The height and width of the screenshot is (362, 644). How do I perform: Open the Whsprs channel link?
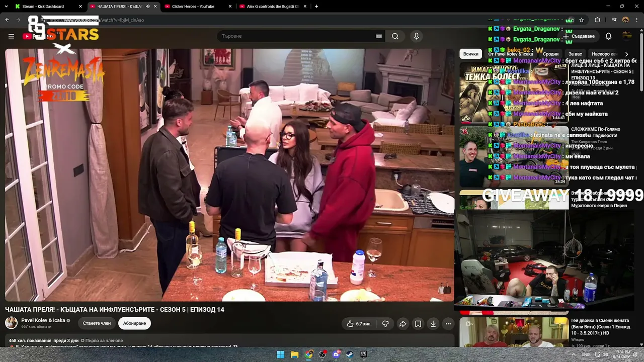(578, 340)
